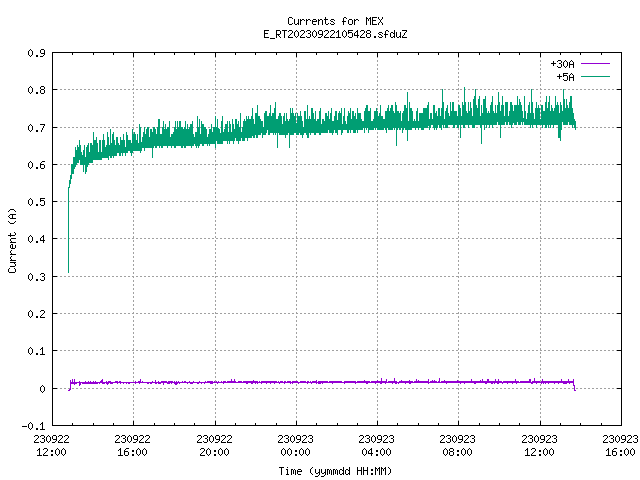Click the 0.7 y-axis tick label
640x480 pixels.
36,128
